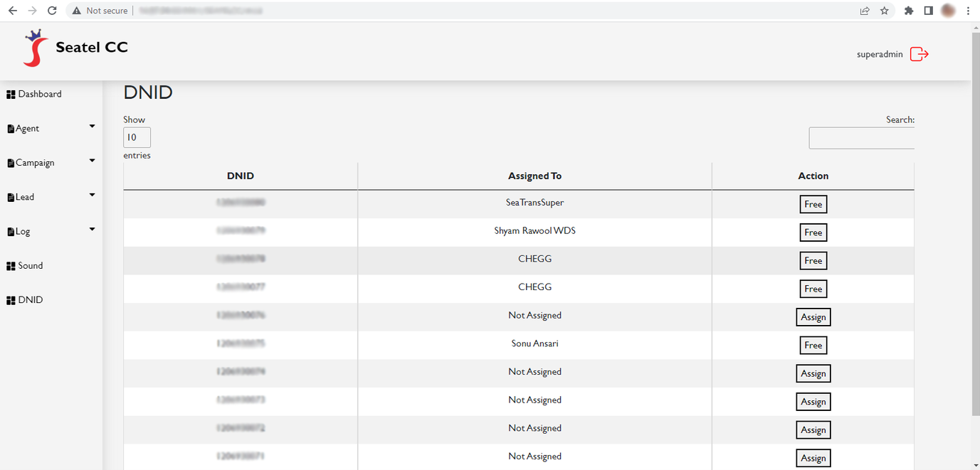Click the Search input field
Screen dimensions: 980x470
tap(861, 138)
